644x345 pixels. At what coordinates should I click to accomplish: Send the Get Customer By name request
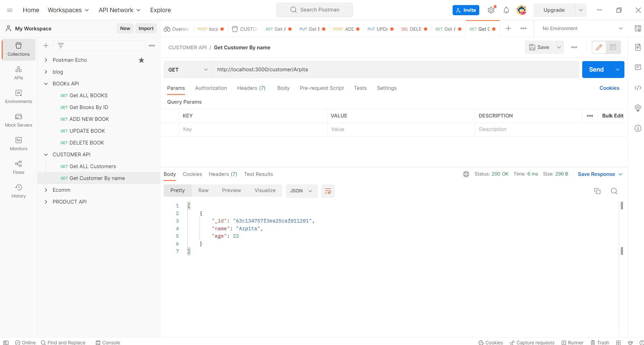coord(596,69)
